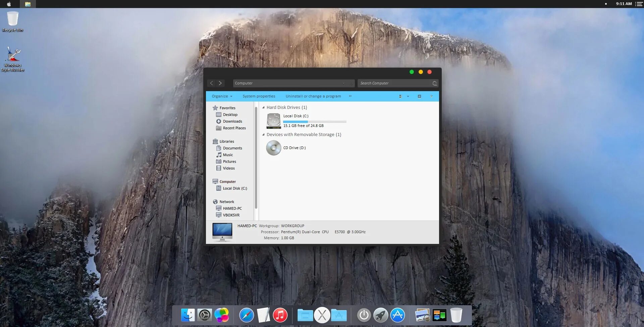644x327 pixels.
Task: Click System properties in the toolbar
Action: (259, 96)
